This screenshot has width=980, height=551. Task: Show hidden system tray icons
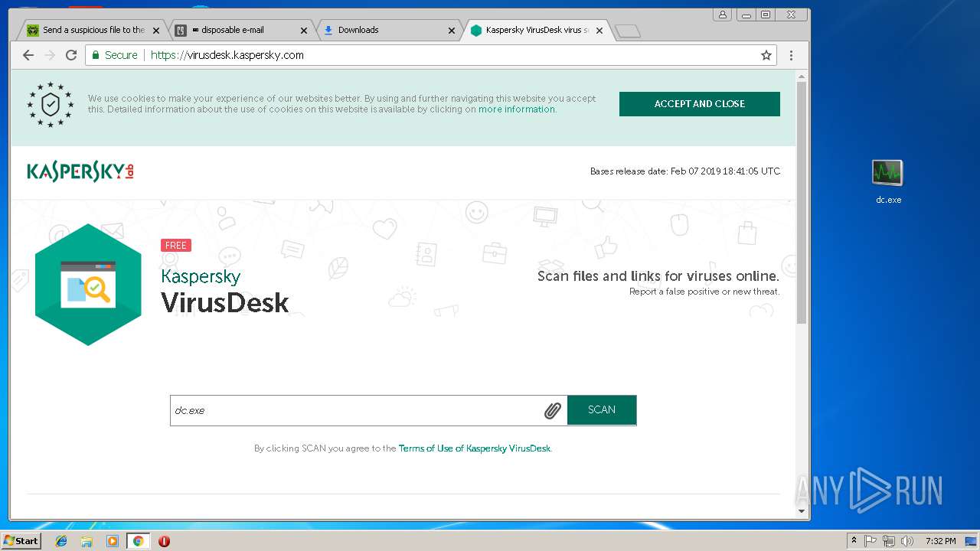point(854,541)
